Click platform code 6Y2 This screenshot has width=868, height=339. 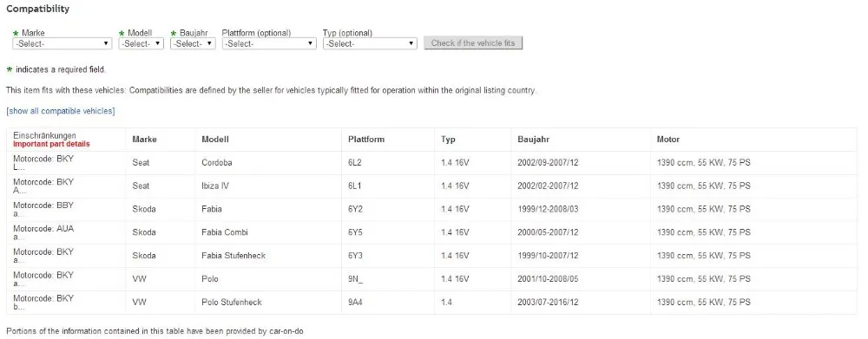[x=355, y=209]
